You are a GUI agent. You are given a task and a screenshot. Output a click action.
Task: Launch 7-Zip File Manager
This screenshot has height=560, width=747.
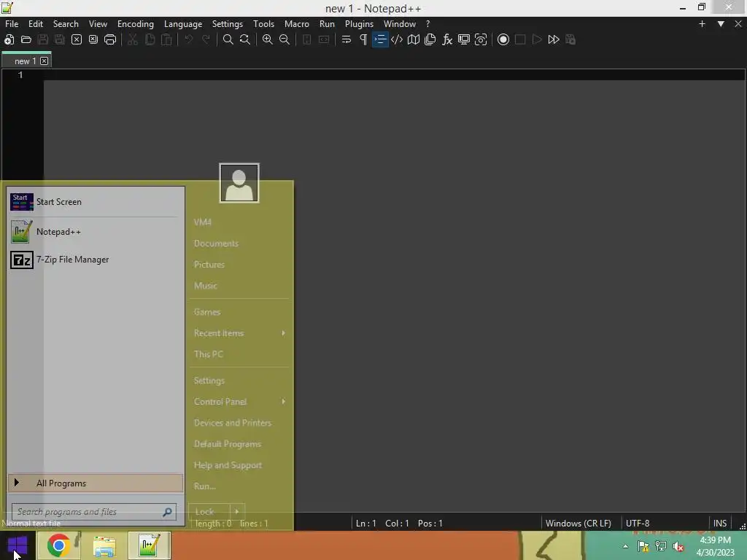tap(96, 260)
